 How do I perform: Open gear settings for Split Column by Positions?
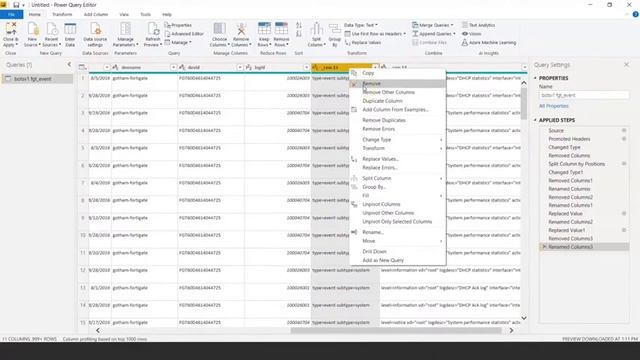point(624,164)
